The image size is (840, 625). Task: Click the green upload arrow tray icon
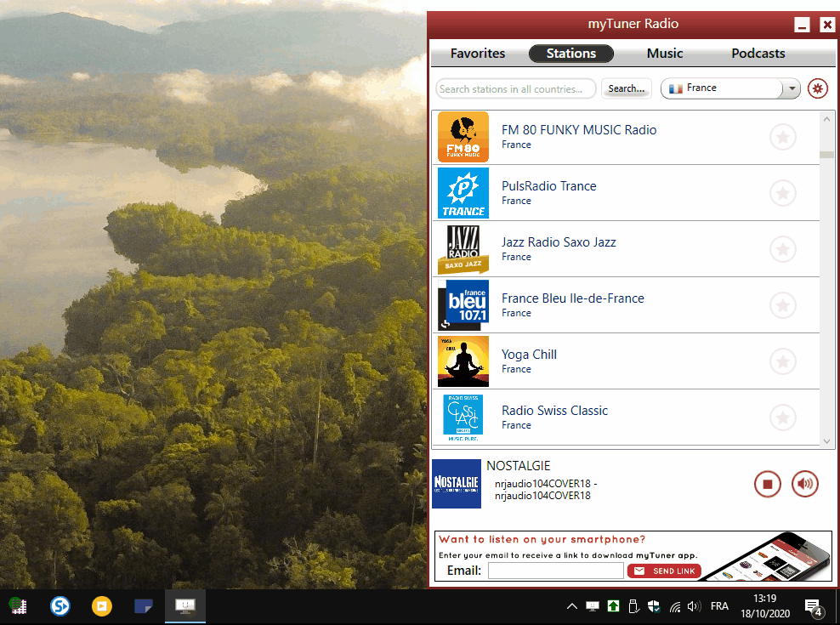point(613,606)
